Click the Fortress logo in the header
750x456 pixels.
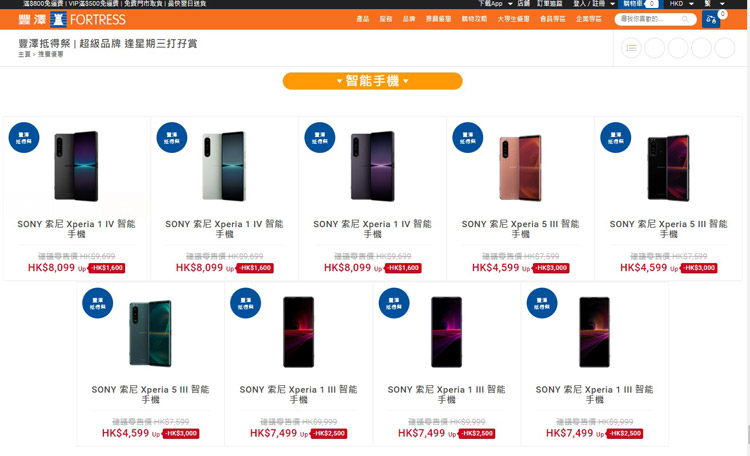72,20
